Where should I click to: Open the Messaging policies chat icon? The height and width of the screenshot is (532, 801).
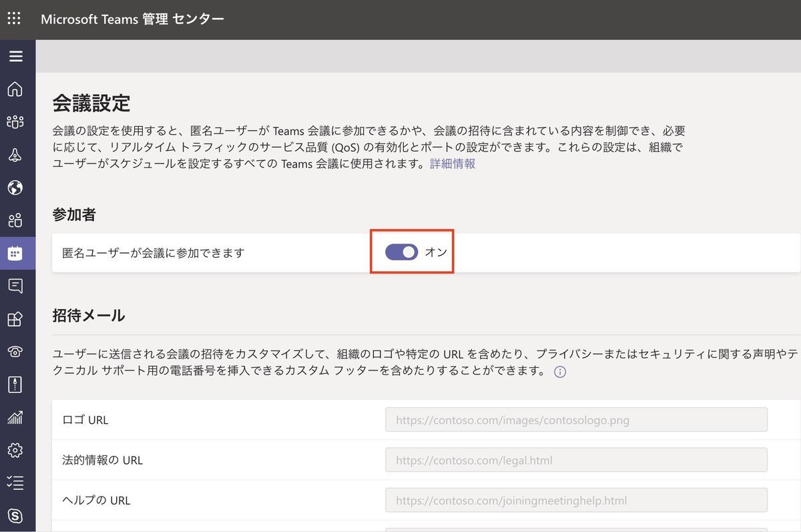(15, 286)
